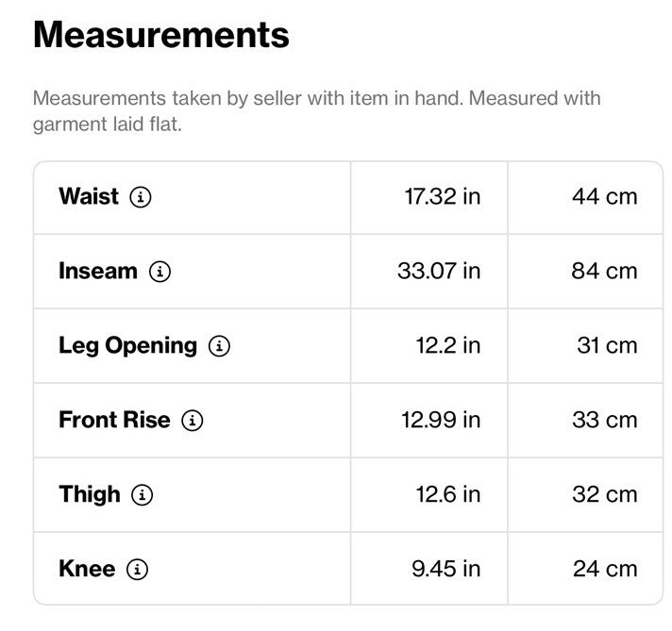Click the Measurements heading
The height and width of the screenshot is (631, 672).
[161, 35]
